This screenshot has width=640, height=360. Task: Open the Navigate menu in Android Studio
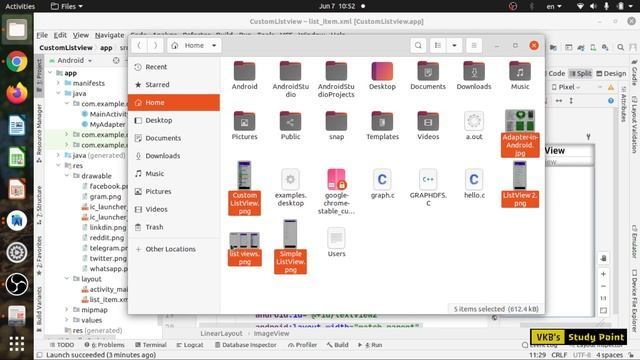tap(109, 35)
